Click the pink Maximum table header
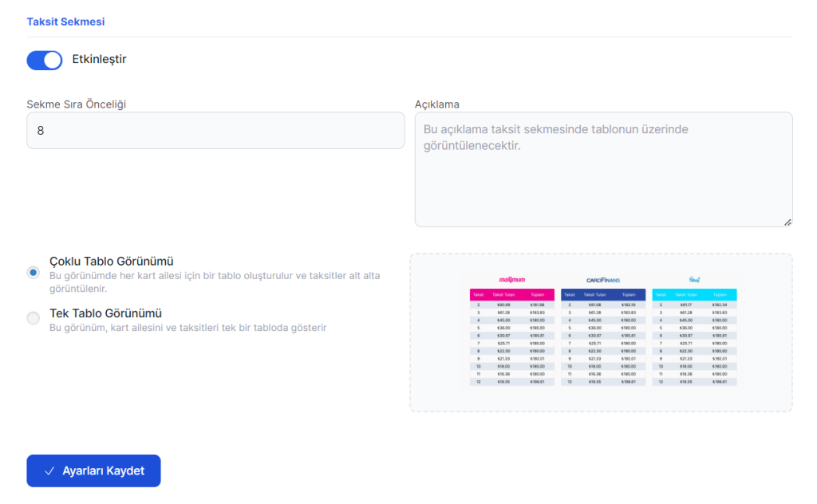The height and width of the screenshot is (504, 817). [512, 294]
